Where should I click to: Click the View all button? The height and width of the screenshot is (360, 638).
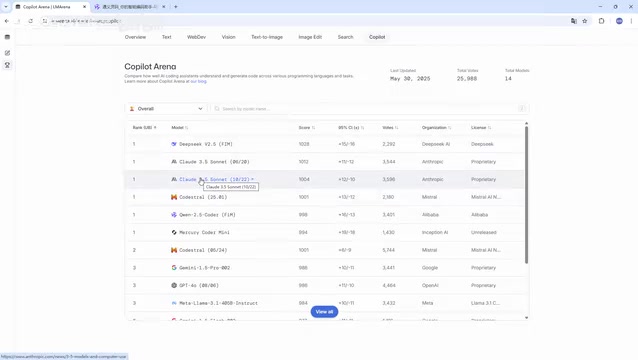(324, 312)
